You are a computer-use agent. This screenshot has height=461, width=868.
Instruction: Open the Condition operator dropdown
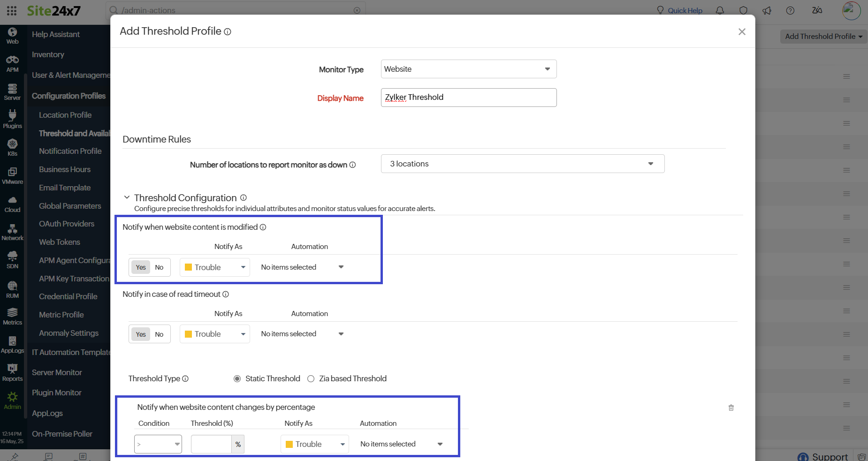coord(158,444)
